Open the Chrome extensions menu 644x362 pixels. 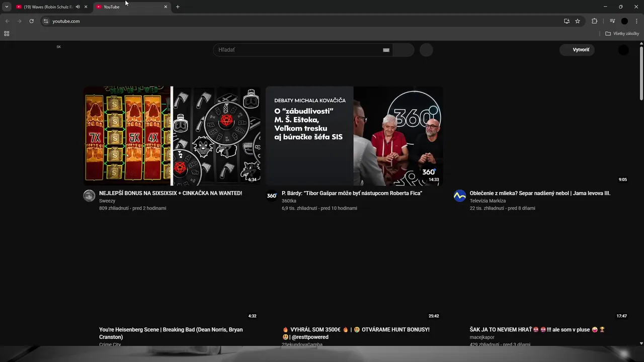coord(594,21)
